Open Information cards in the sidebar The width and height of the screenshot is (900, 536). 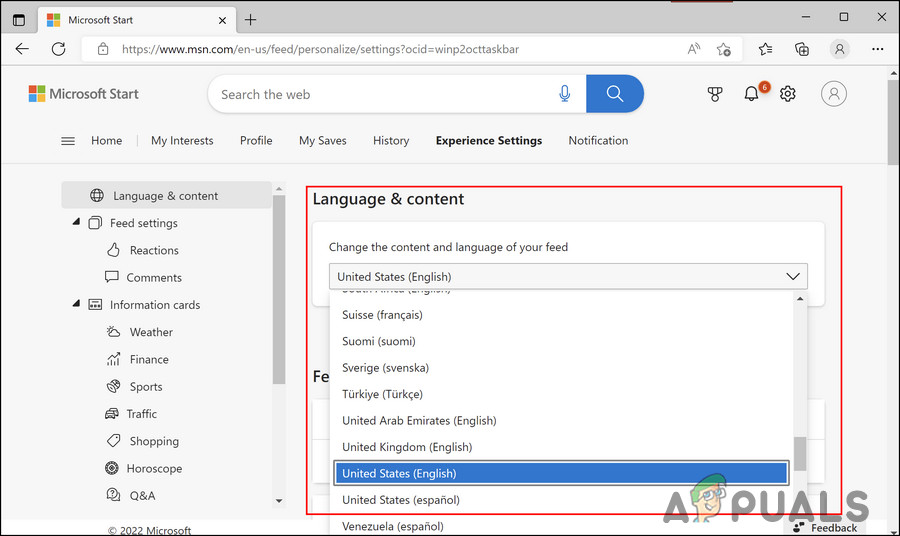(x=155, y=305)
